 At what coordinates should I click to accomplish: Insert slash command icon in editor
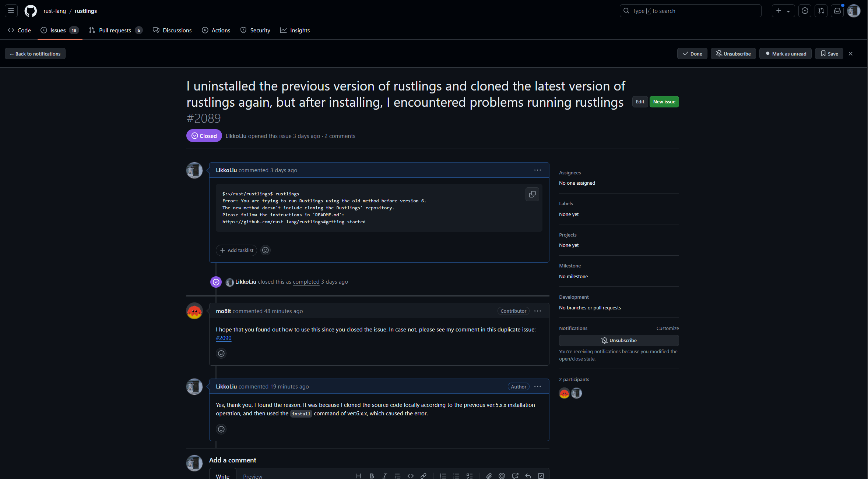[x=541, y=476]
